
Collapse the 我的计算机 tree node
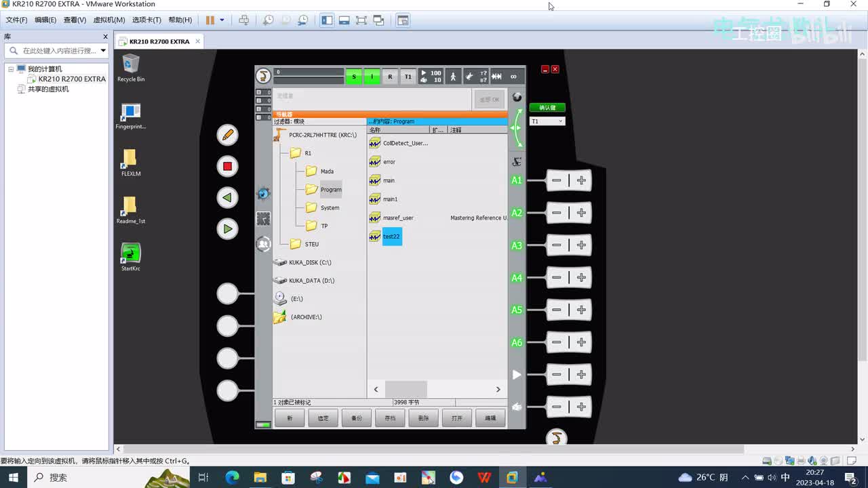(11, 69)
